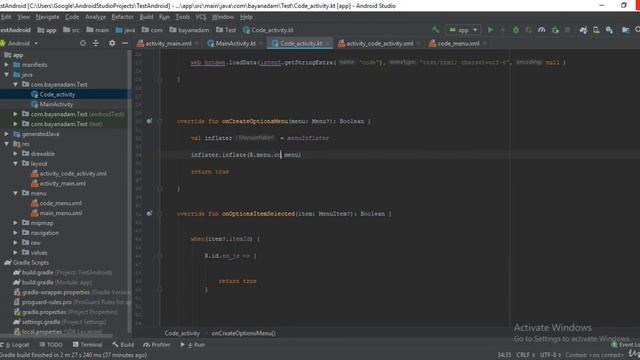This screenshot has width=640, height=360.
Task: Collapse all in Project panel
Action: (x=96, y=43)
